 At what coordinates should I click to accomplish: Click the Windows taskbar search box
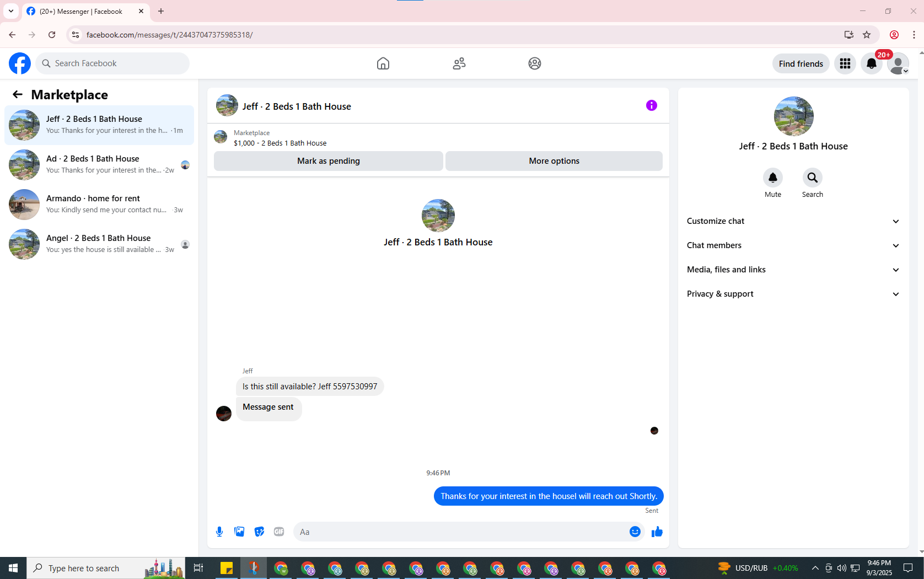coord(106,568)
